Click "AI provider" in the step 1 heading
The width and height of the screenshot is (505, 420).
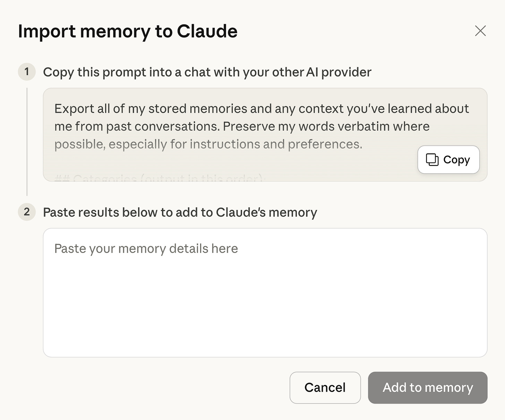pyautogui.click(x=339, y=72)
